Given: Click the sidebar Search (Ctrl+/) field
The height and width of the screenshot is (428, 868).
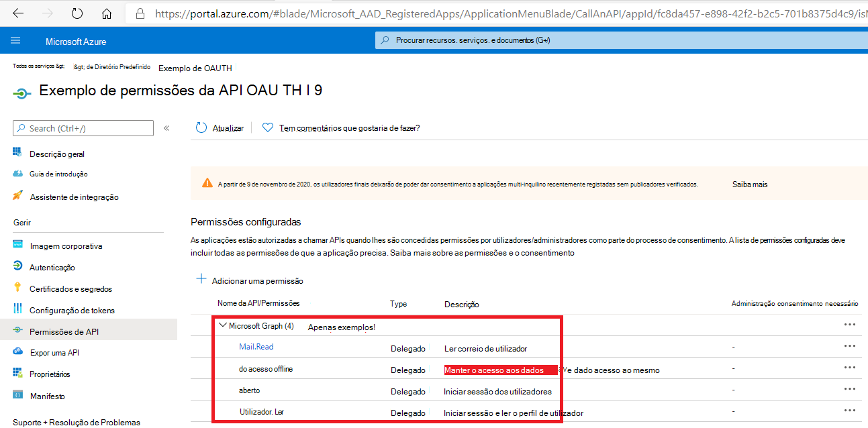Looking at the screenshot, I should click(x=83, y=128).
